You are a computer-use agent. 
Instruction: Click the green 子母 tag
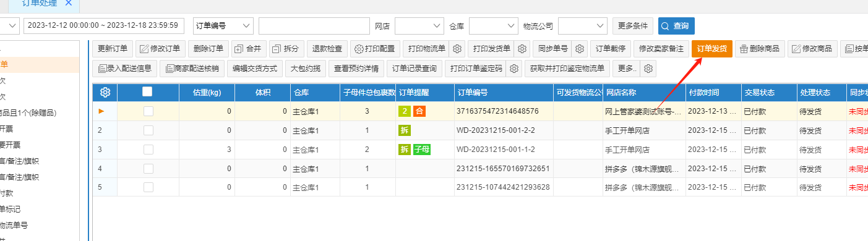click(x=422, y=150)
